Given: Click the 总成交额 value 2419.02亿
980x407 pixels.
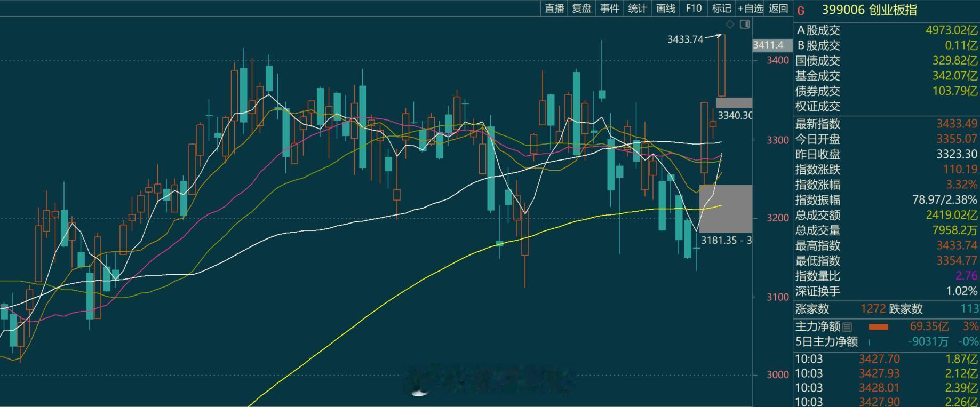Looking at the screenshot, I should [952, 216].
